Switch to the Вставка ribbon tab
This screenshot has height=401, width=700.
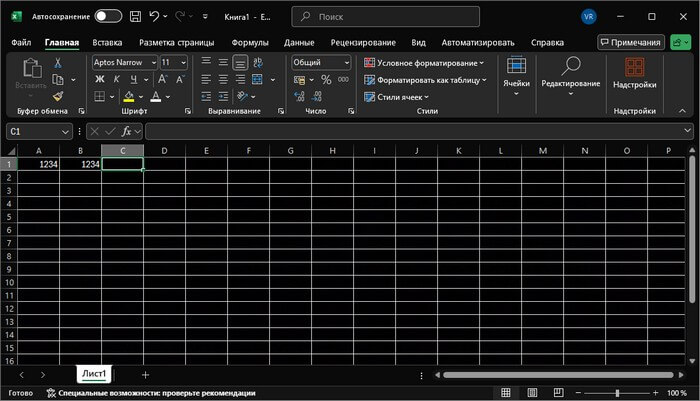(x=107, y=43)
